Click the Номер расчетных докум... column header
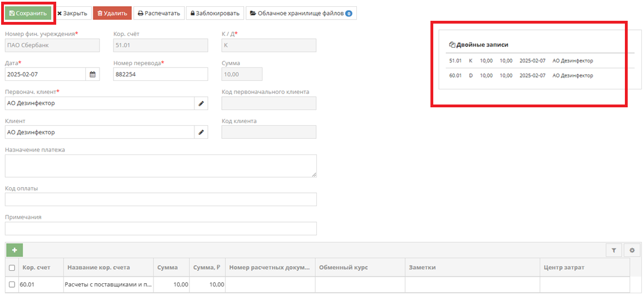 270,267
